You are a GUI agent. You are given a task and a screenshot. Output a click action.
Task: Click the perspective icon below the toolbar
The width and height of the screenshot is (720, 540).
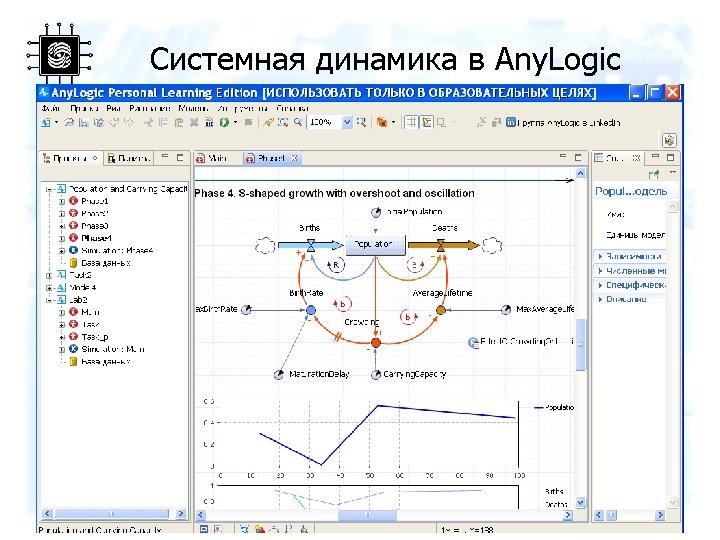[x=669, y=141]
